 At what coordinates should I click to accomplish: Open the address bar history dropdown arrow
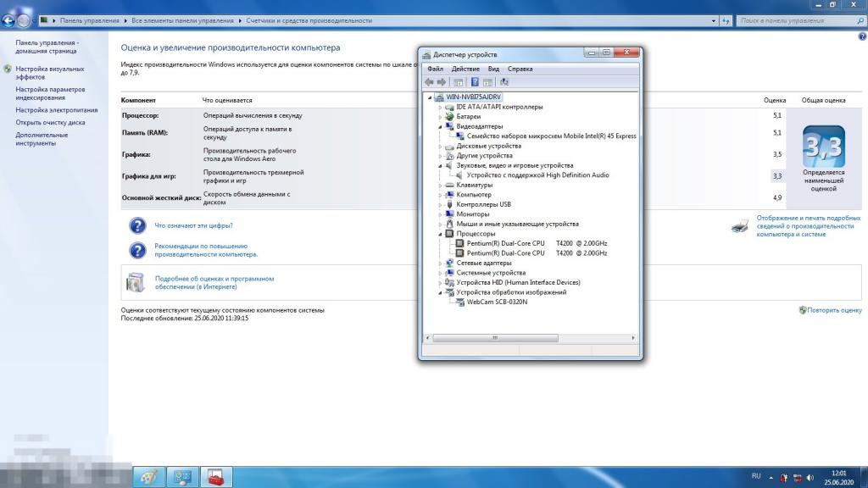point(714,21)
